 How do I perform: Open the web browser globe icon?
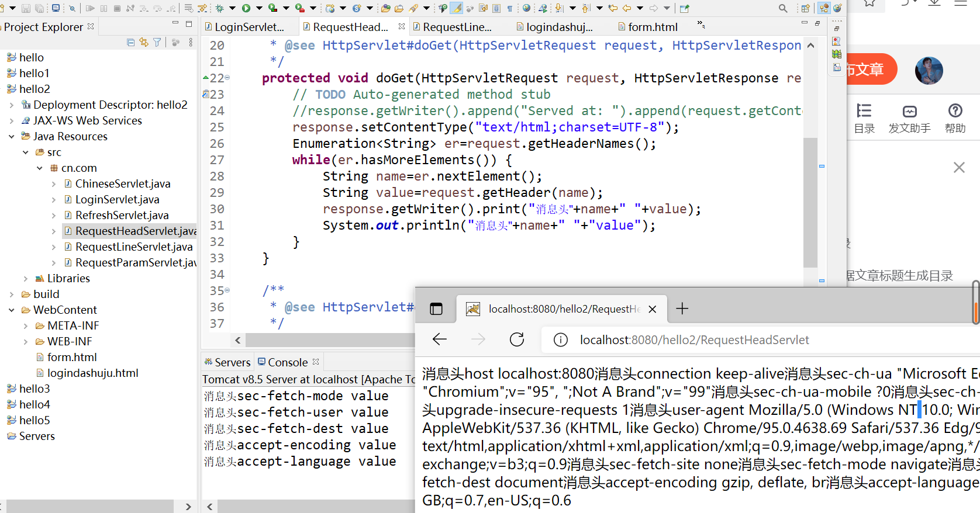pos(526,8)
